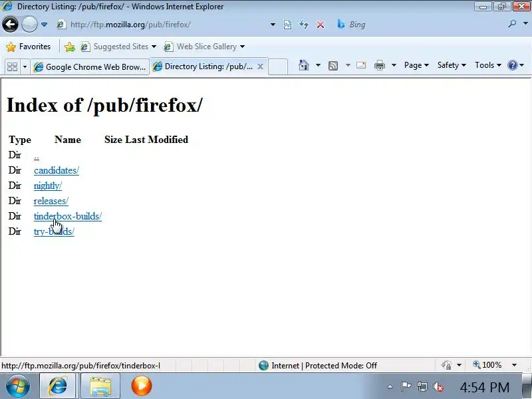Click 'Protected Mode: Off' status text
This screenshot has width=532, height=399.
(341, 365)
